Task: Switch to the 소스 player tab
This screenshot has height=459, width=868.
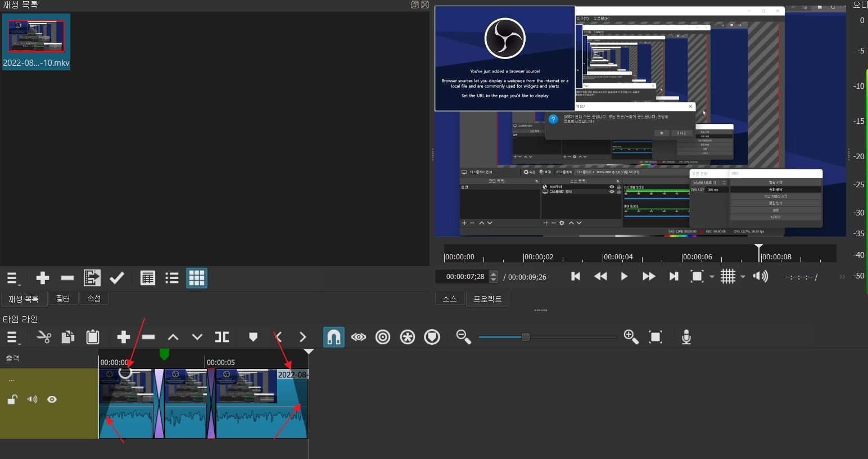Action: 450,299
